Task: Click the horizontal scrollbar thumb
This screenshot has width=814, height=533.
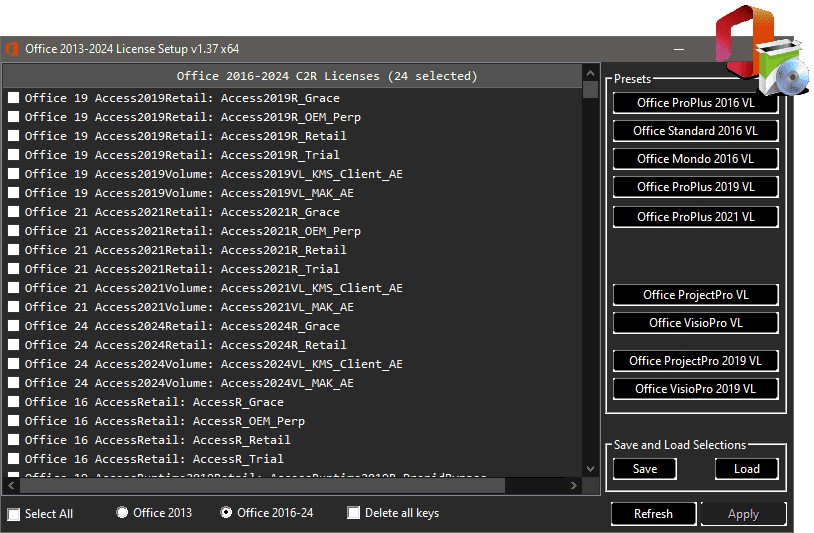Action: coord(262,486)
